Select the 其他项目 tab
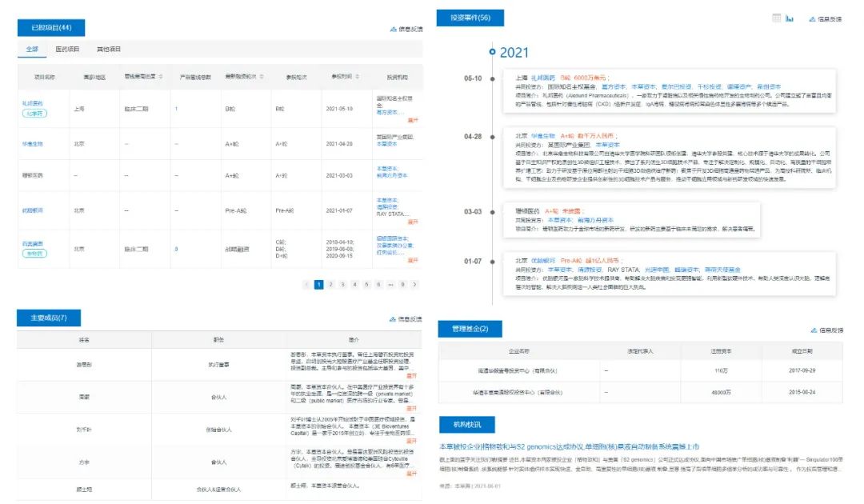The height and width of the screenshot is (504, 864). point(109,49)
